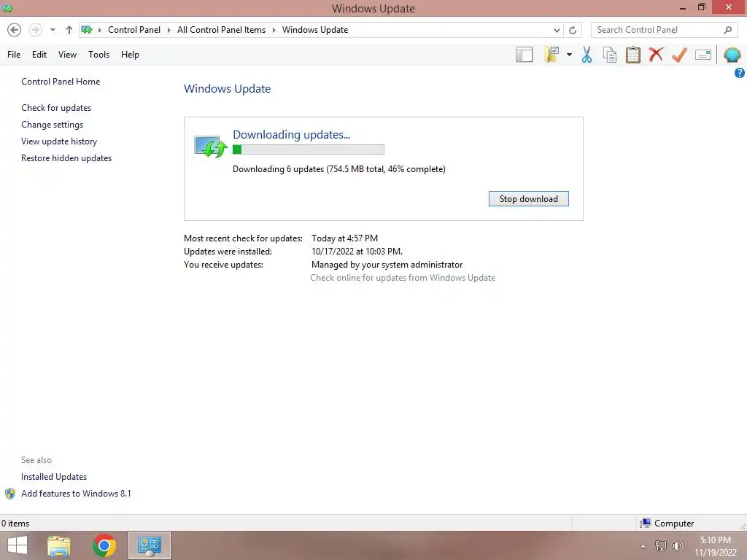Open the address bar history dropdown

557,30
